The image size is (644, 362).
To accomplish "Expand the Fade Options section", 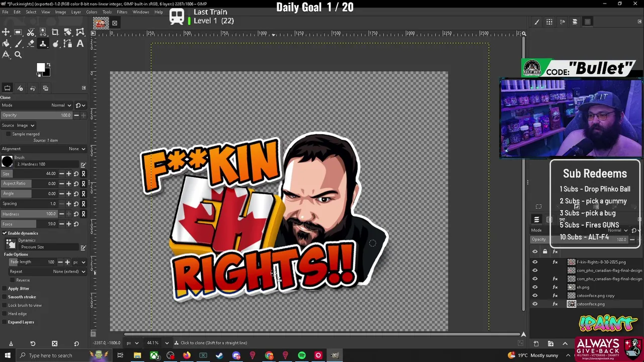I will [16, 254].
